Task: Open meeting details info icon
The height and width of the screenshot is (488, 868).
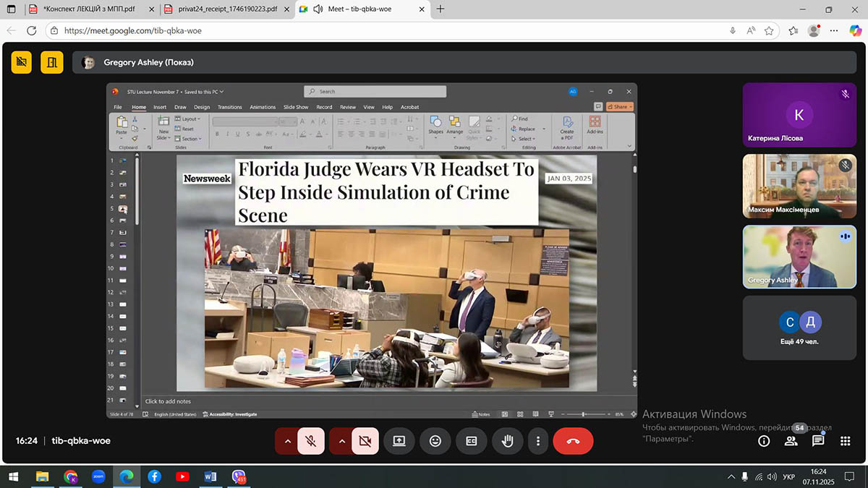Action: (764, 440)
